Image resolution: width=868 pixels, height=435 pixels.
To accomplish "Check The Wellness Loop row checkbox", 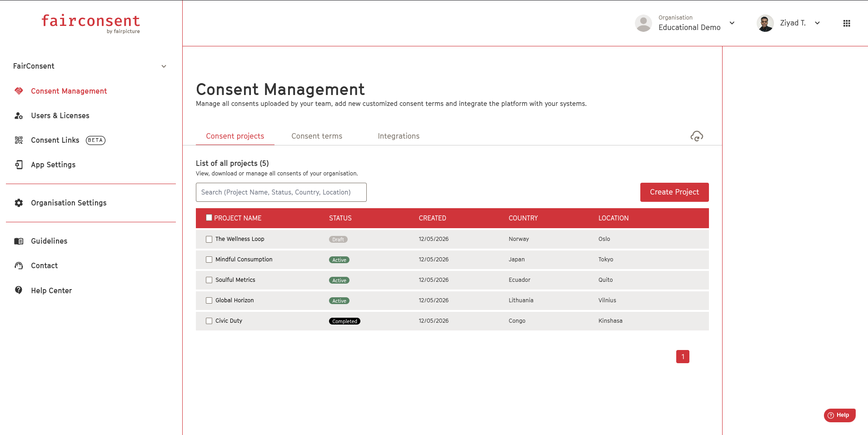I will (x=209, y=239).
